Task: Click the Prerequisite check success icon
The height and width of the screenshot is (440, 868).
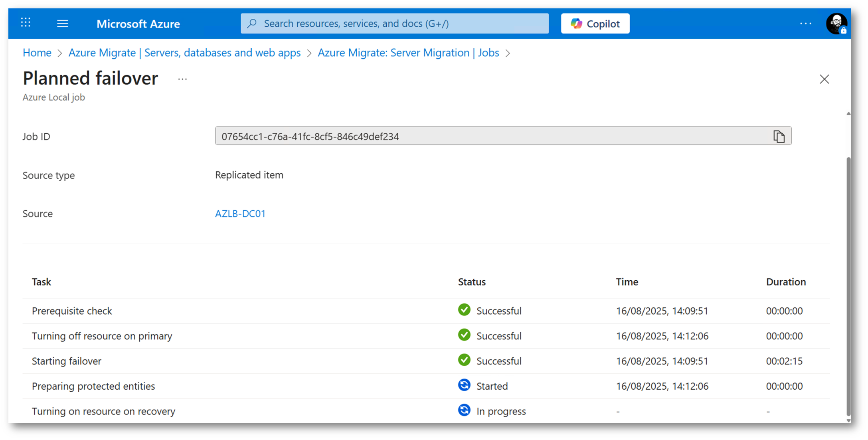Action: 464,310
